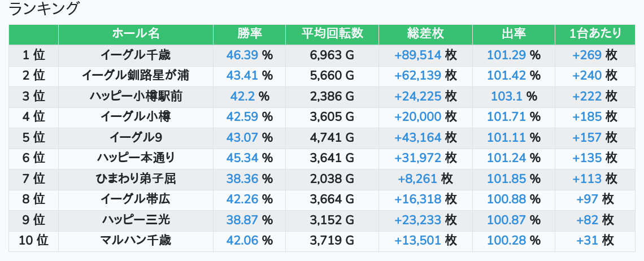Select the イーグル小樽 hall name
The height and width of the screenshot is (261, 644).
[x=136, y=117]
